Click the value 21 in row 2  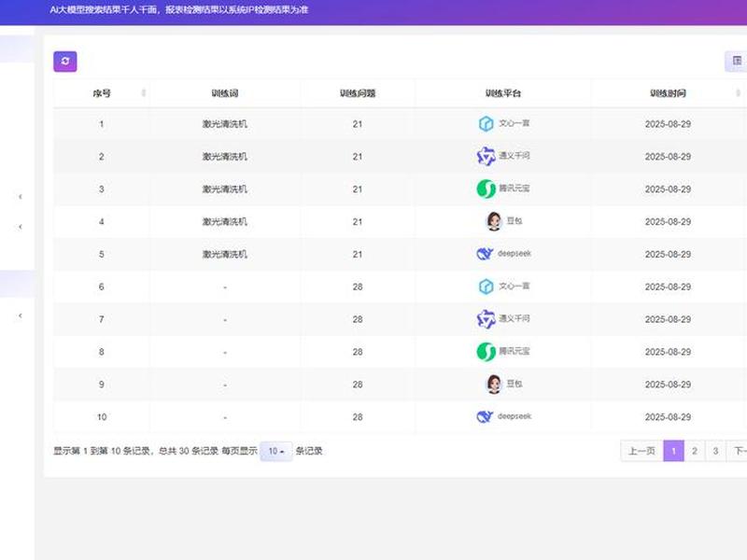358,157
